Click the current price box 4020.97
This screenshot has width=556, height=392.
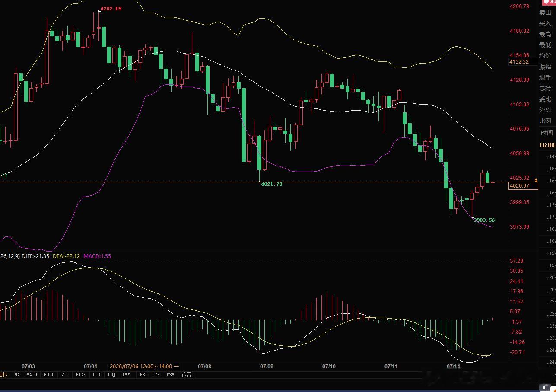[523, 186]
